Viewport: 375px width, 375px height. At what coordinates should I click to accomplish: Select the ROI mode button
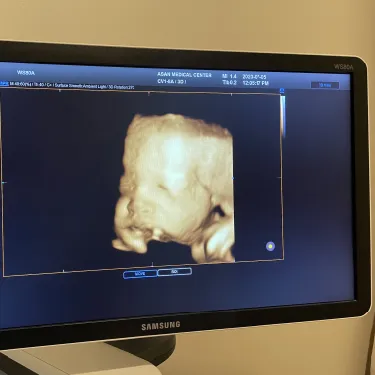[175, 272]
